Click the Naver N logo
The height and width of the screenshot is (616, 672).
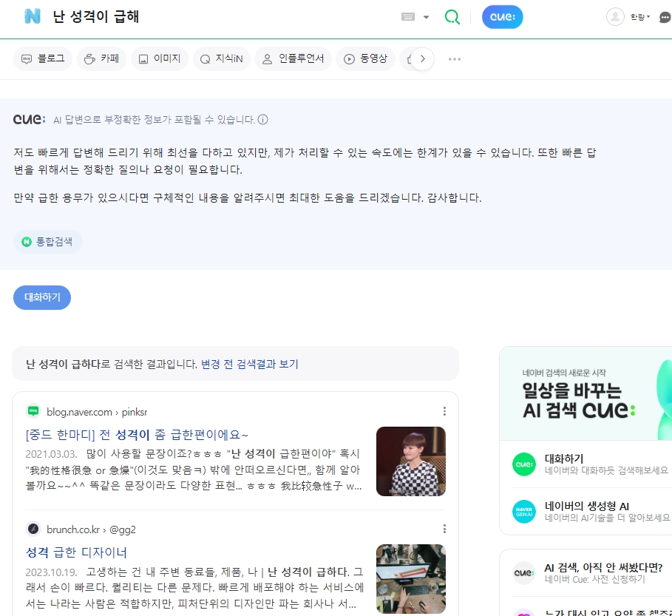click(33, 16)
